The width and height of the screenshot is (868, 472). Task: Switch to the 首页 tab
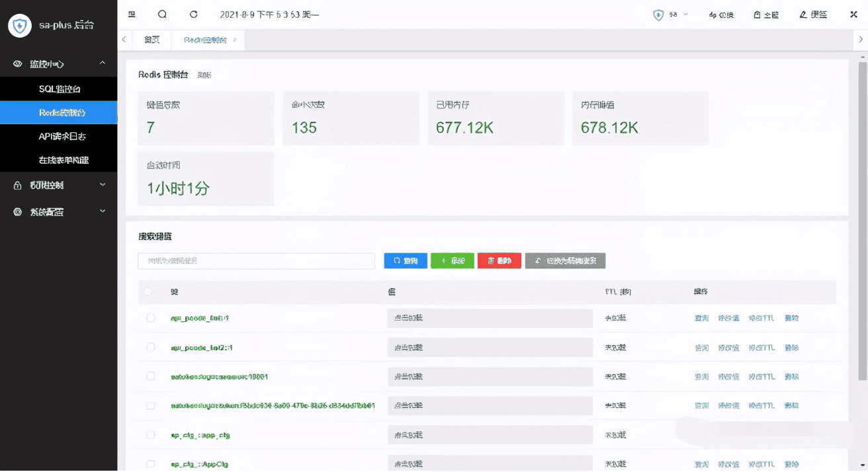152,40
